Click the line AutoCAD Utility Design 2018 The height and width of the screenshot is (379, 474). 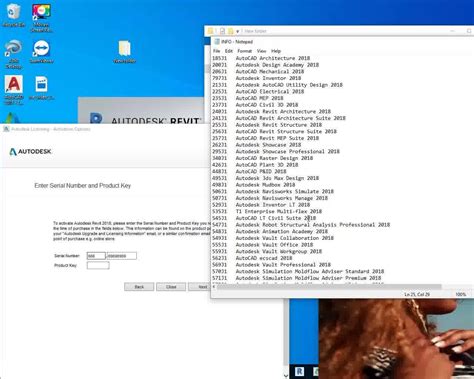click(x=277, y=85)
